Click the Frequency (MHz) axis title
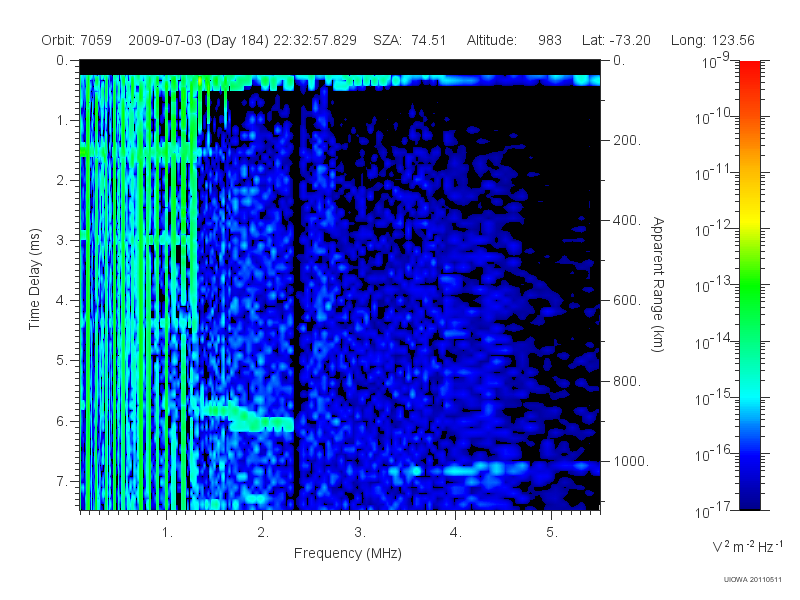This screenshot has width=800, height=600. [347, 554]
